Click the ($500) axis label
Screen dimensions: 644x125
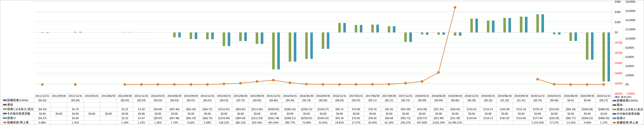(618, 83)
